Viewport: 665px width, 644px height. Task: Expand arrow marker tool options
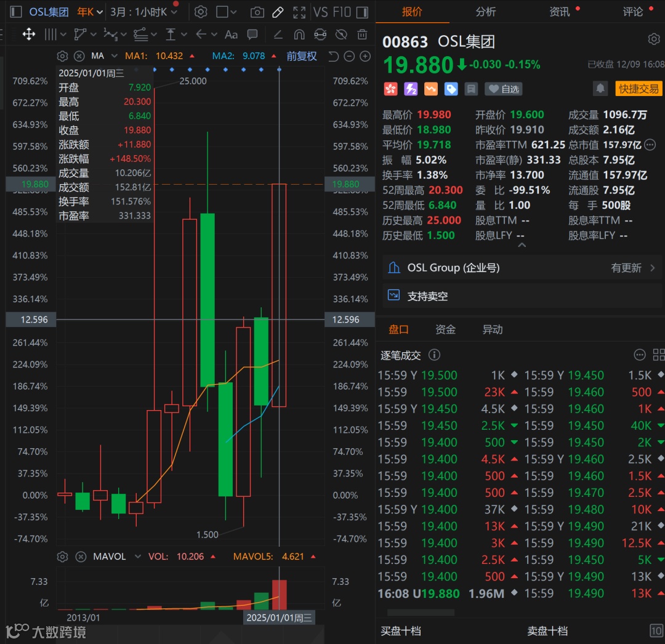coord(214,34)
